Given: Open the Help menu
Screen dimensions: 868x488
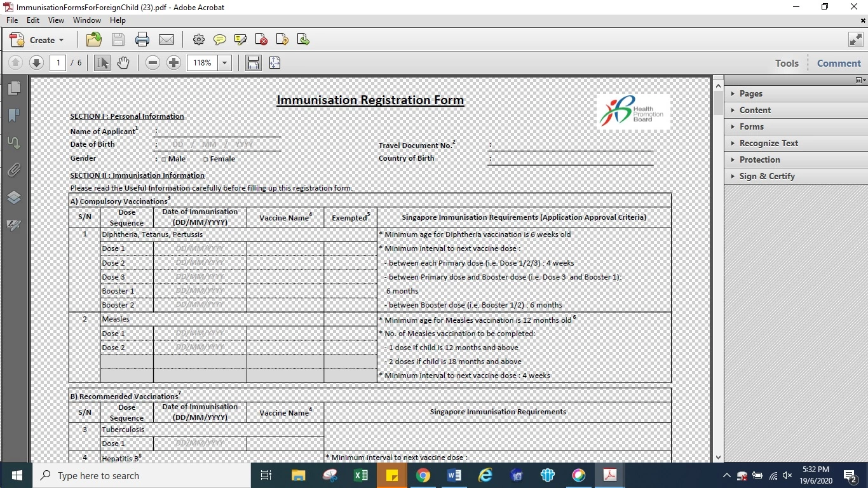Looking at the screenshot, I should click(x=118, y=20).
